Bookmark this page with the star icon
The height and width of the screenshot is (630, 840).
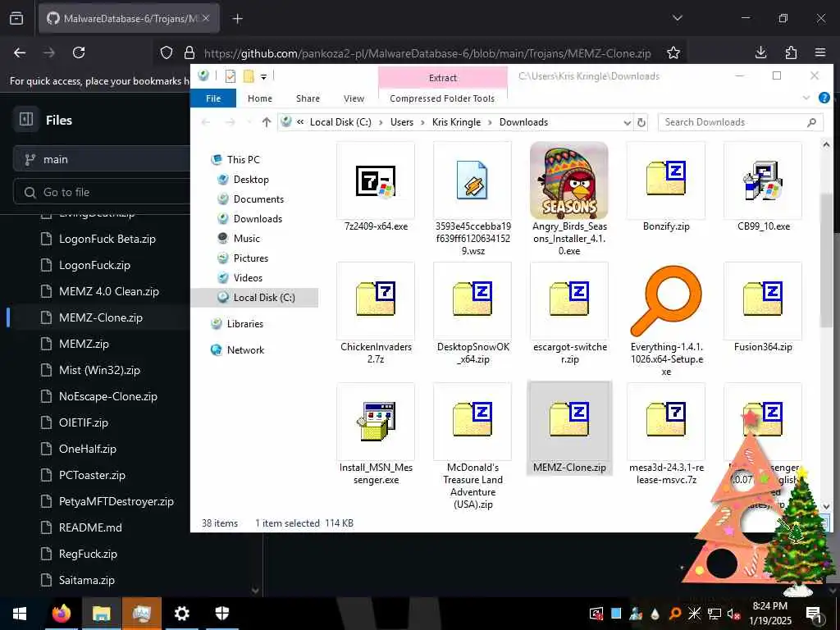(x=673, y=52)
